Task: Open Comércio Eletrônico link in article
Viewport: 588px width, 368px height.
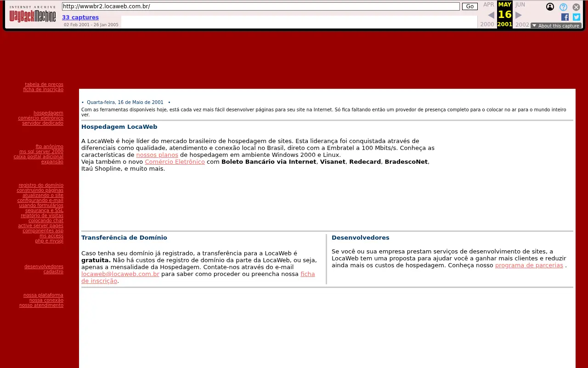Action: pos(175,162)
